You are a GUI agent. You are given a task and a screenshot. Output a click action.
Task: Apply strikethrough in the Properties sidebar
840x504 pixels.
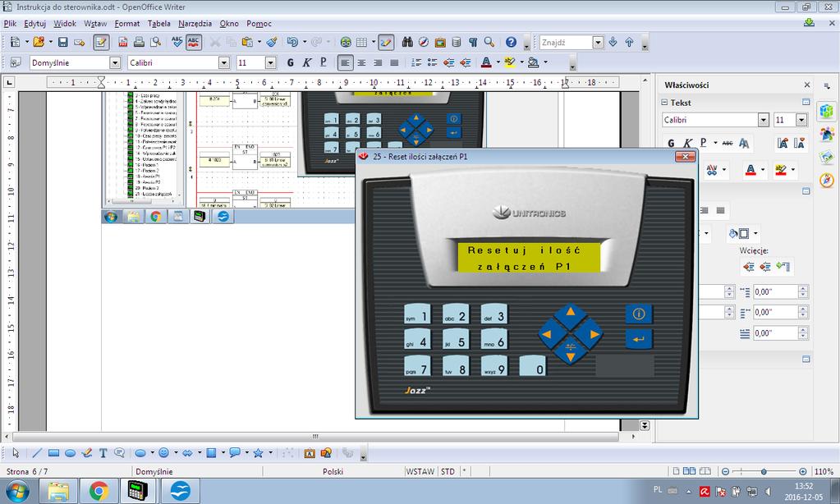(x=727, y=143)
